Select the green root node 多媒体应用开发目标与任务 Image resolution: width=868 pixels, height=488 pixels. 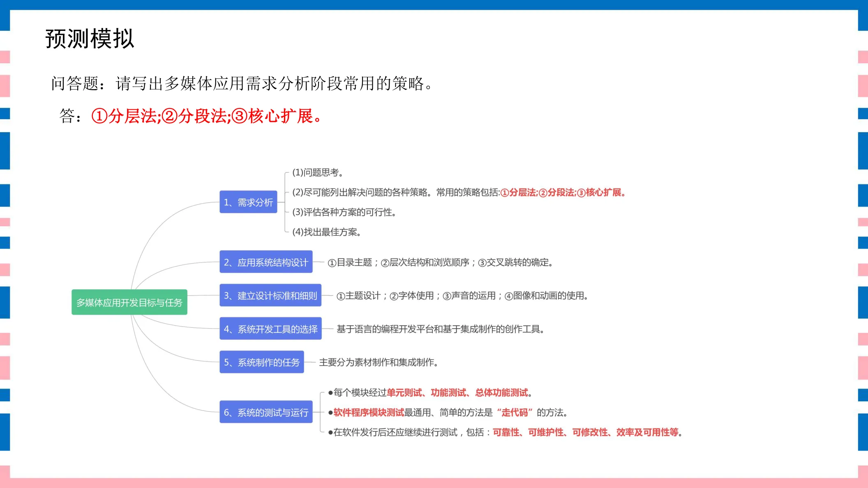coord(129,302)
